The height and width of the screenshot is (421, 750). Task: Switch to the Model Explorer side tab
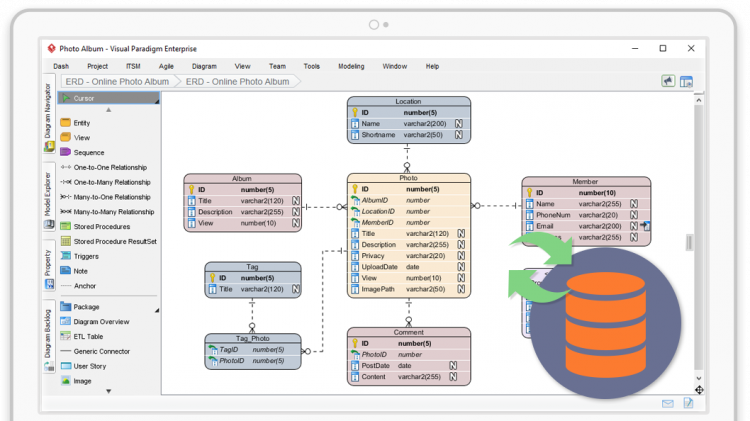click(x=48, y=194)
